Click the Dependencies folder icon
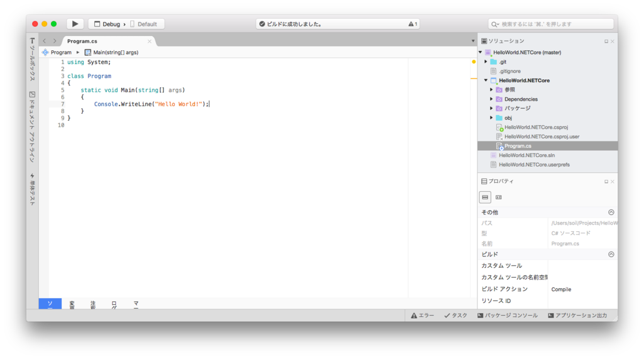The height and width of the screenshot is (359, 644). [x=499, y=99]
